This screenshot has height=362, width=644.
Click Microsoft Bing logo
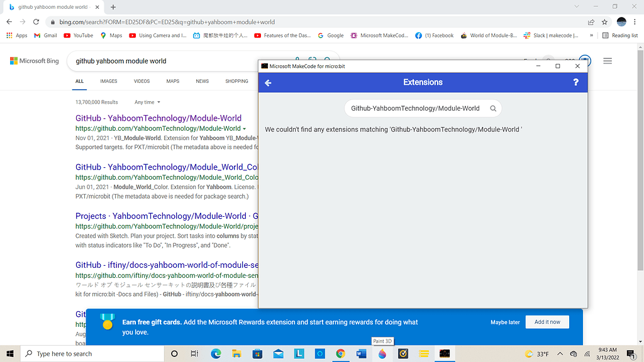35,61
